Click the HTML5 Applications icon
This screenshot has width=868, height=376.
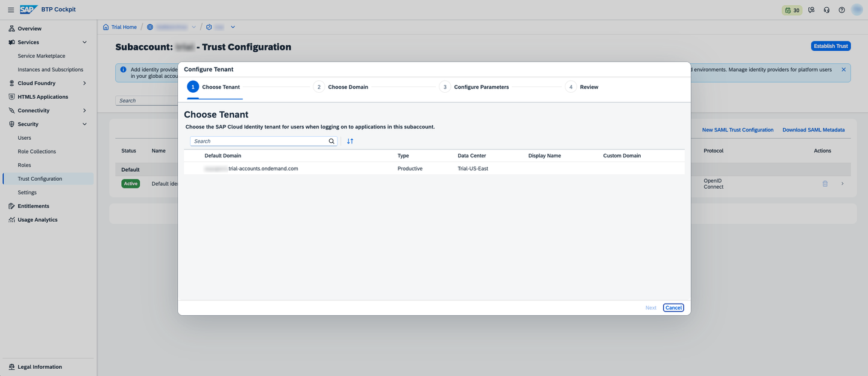click(x=12, y=97)
